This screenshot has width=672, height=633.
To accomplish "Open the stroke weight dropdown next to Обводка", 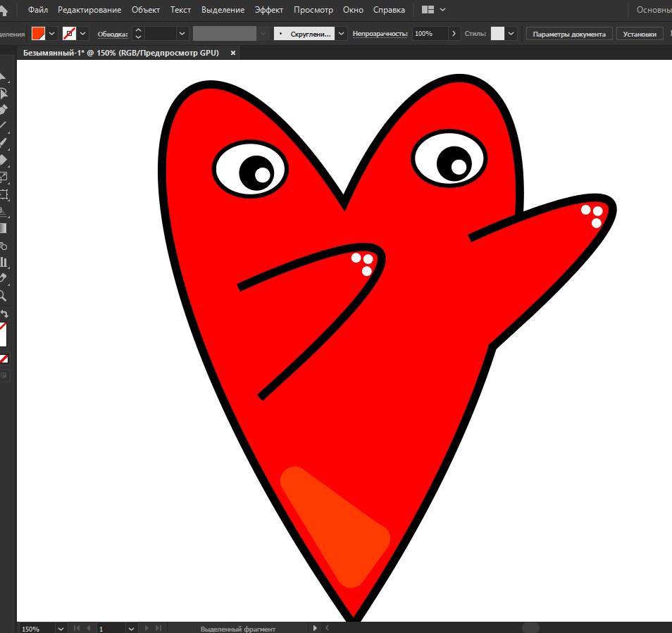I will [x=182, y=33].
